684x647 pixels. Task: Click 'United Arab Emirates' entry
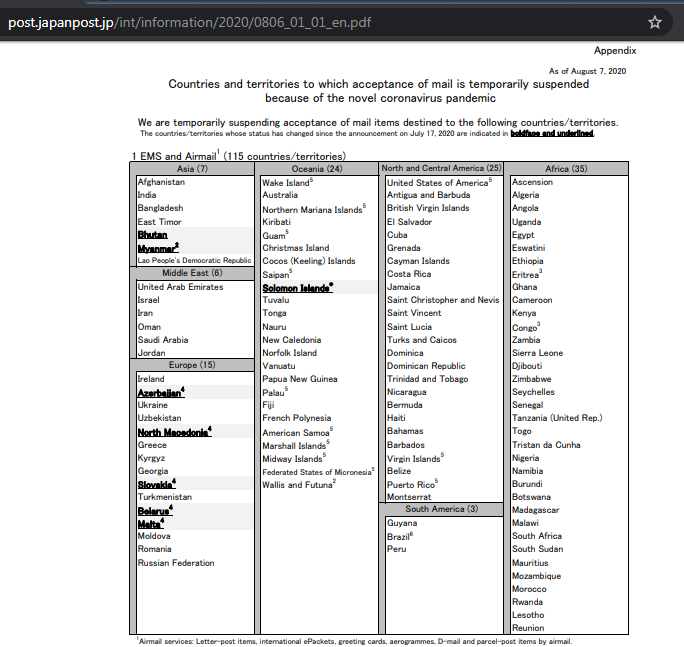[180, 287]
